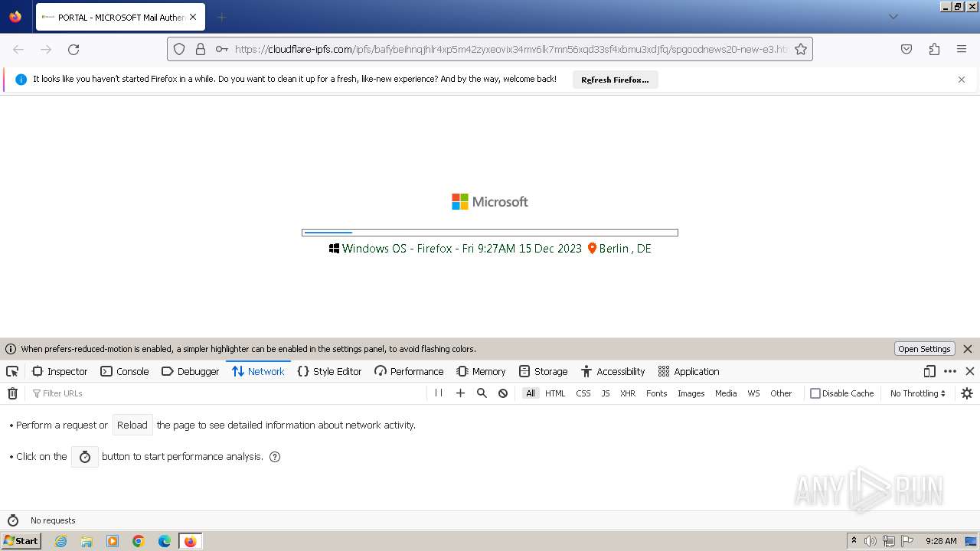Click the Firefox back arrow
Image resolution: width=980 pixels, height=551 pixels.
tap(18, 49)
